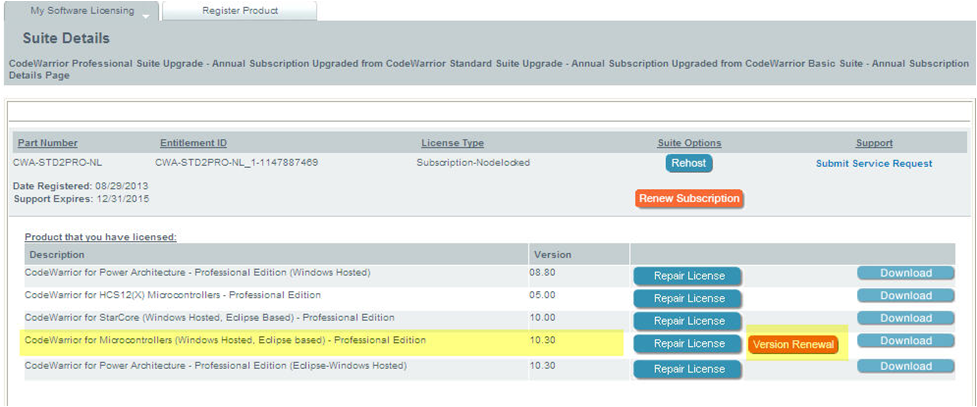Click the Version Renewal button

pyautogui.click(x=793, y=345)
